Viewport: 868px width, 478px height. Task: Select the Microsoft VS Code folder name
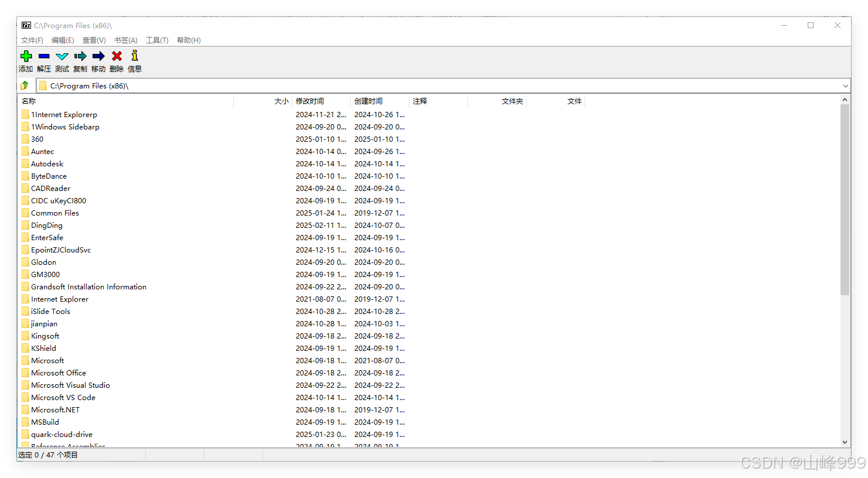[63, 398]
